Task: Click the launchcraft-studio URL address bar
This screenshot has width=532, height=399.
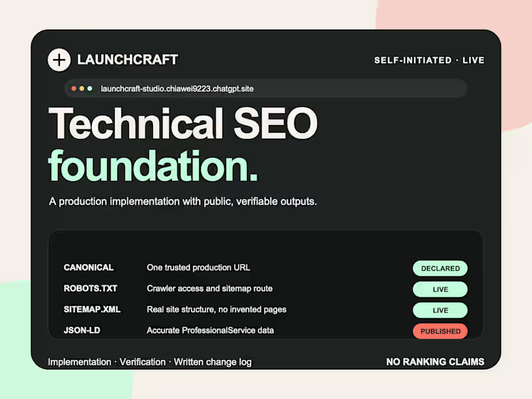Action: (x=265, y=88)
